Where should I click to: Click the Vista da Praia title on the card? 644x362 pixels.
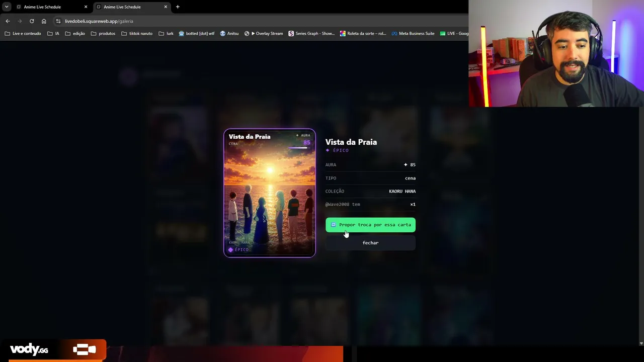click(250, 137)
